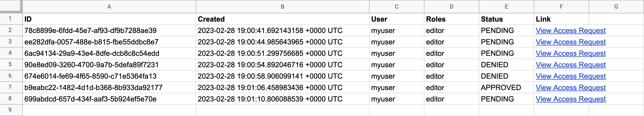Image resolution: width=644 pixels, height=116 pixels.
Task: Click the View Access Request link beside the first DENIED status
Action: pos(571,65)
